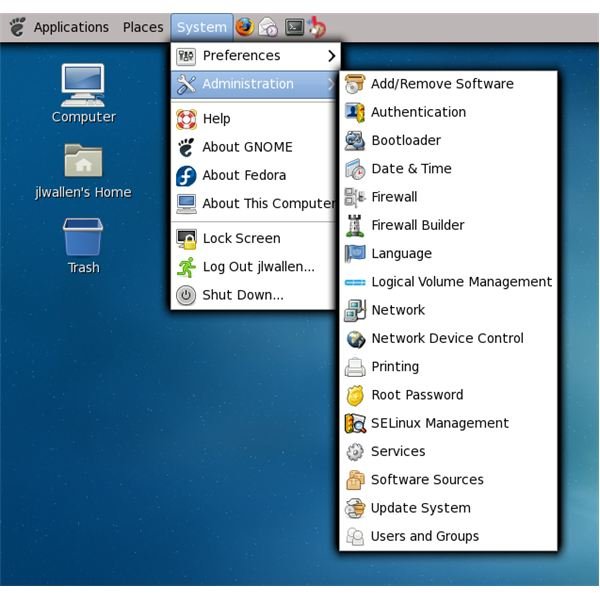The height and width of the screenshot is (593, 600).
Task: Choose Preferences in the System menu
Action: (255, 56)
